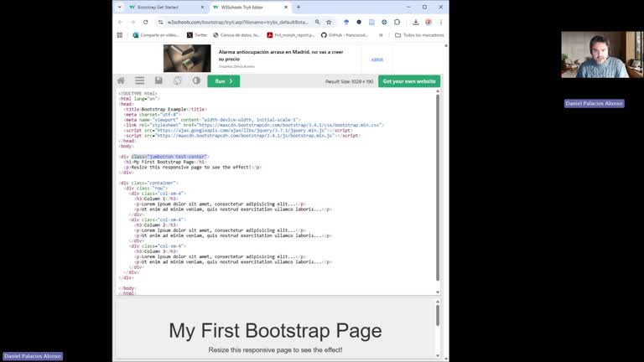Bookmark this page with the star icon
The width and height of the screenshot is (644, 362).
tap(329, 22)
